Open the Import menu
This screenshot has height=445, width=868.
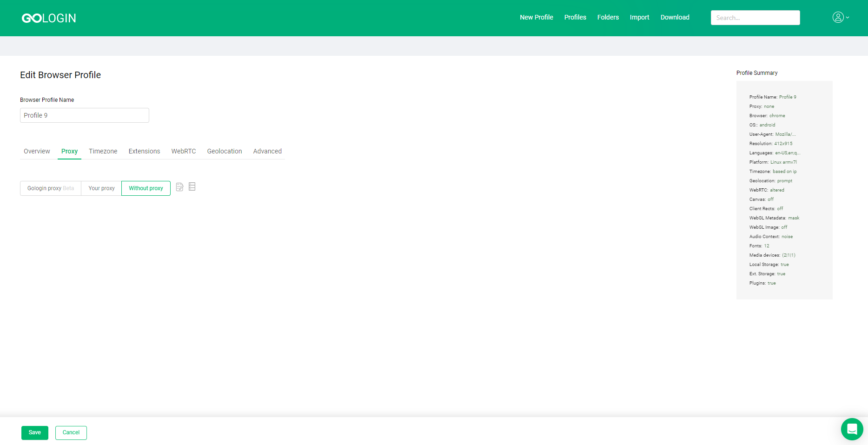[x=639, y=17]
